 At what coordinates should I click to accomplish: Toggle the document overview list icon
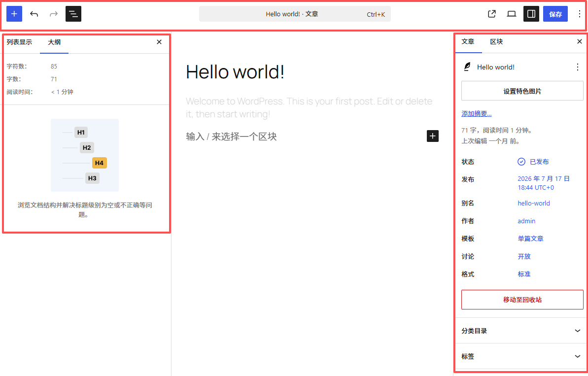click(x=73, y=14)
